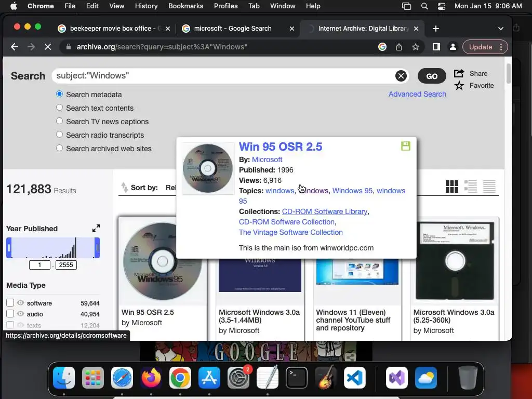Switch to the microsoft Google Search tab
This screenshot has height=399, width=532.
(x=237, y=29)
